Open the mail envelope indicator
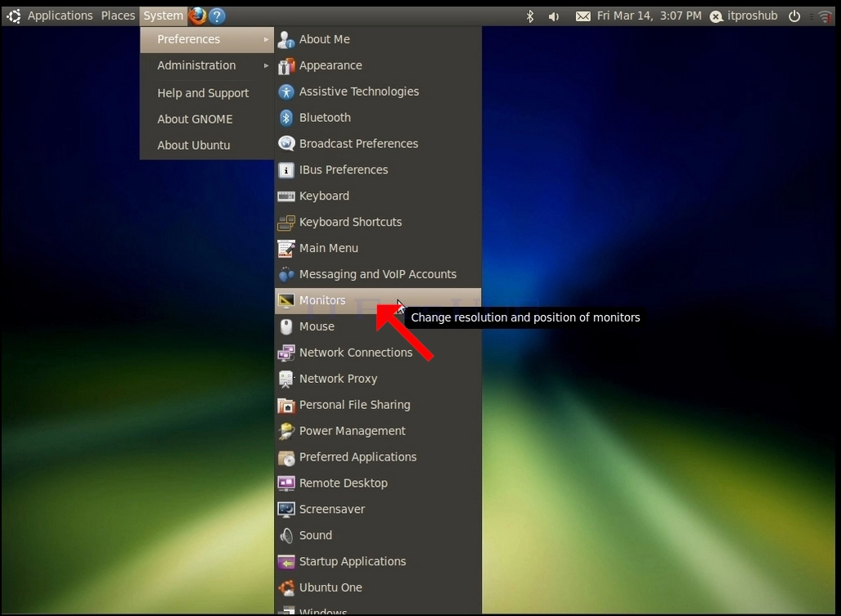The image size is (841, 616). 583,16
